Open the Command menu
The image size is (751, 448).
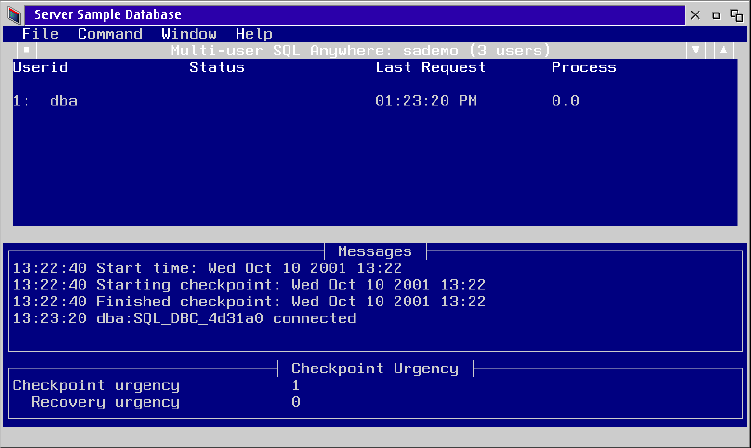[110, 34]
